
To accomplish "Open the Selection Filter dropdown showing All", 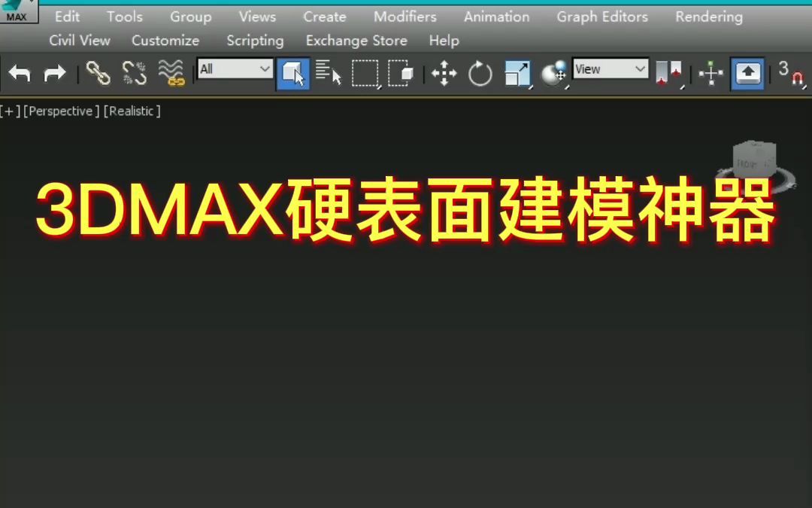I will (x=233, y=68).
